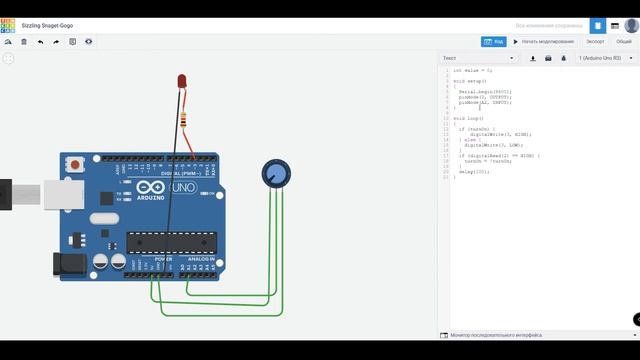The width and height of the screenshot is (640, 360).
Task: Select the red wire to digital pin
Action: pyautogui.click(x=188, y=143)
